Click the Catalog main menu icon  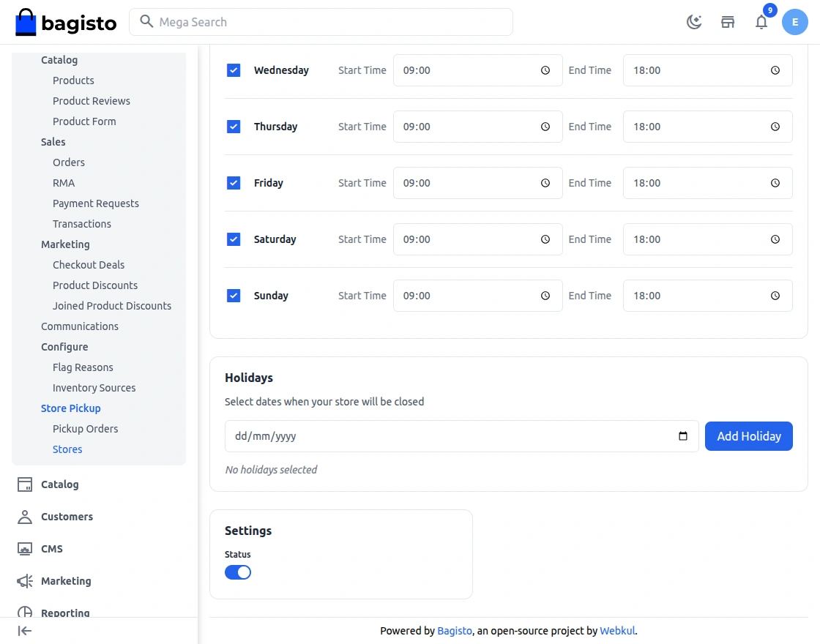coord(25,484)
